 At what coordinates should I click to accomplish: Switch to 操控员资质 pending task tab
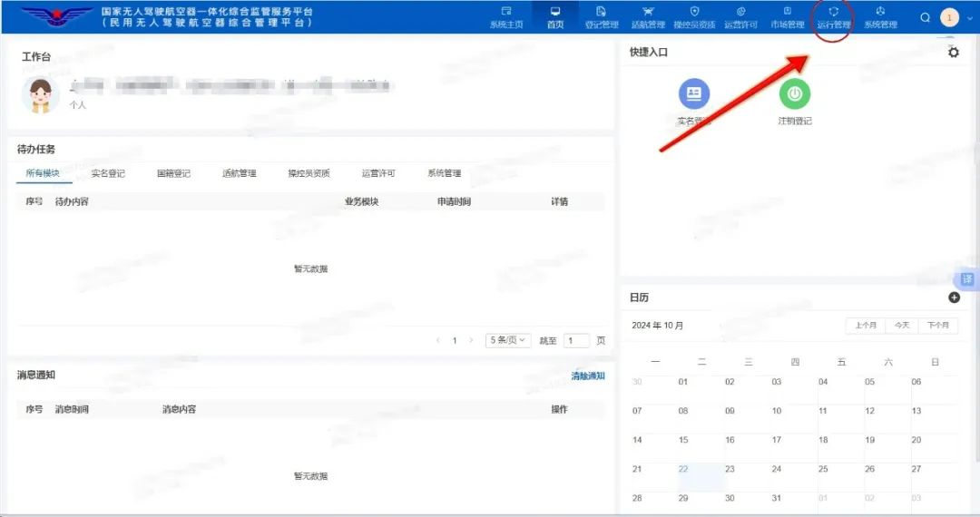click(x=309, y=173)
